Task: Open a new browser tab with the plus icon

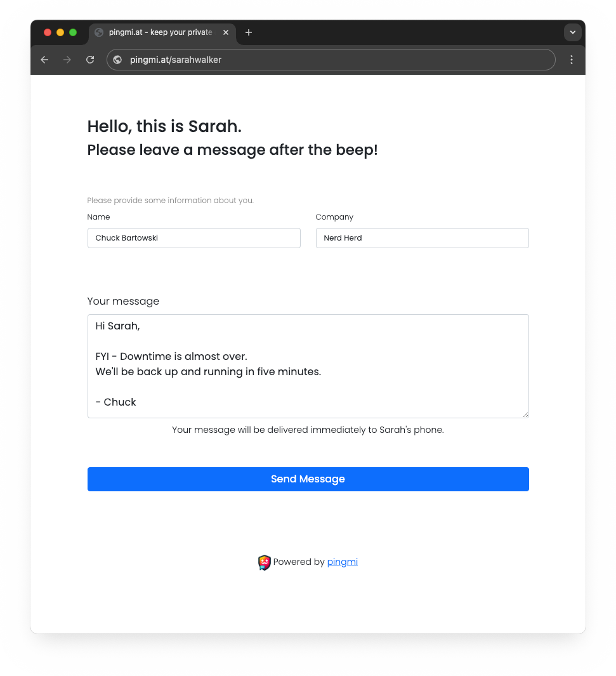Action: (249, 32)
